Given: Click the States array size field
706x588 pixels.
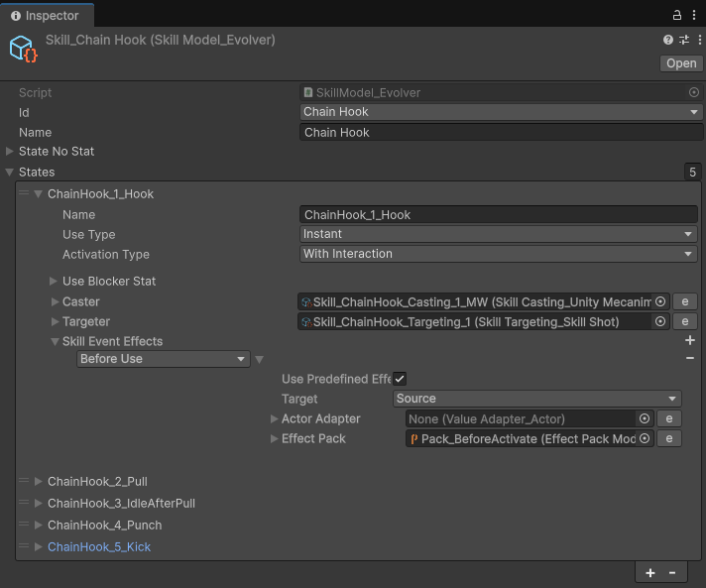Looking at the screenshot, I should 692,172.
